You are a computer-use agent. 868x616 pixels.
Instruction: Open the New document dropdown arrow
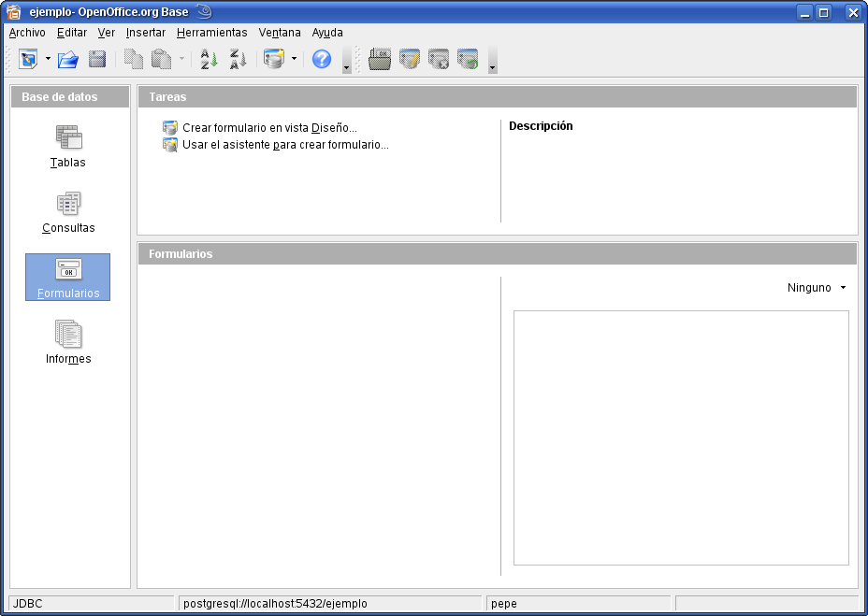tap(48, 59)
